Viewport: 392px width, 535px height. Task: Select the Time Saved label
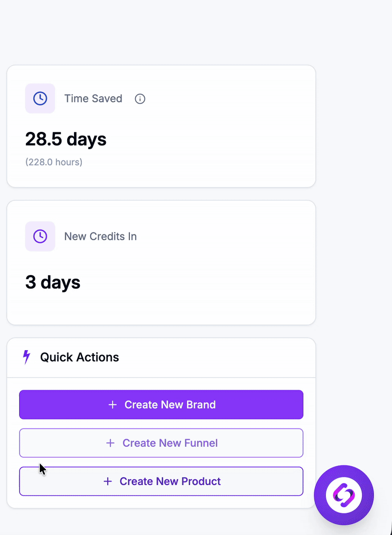[x=93, y=99]
